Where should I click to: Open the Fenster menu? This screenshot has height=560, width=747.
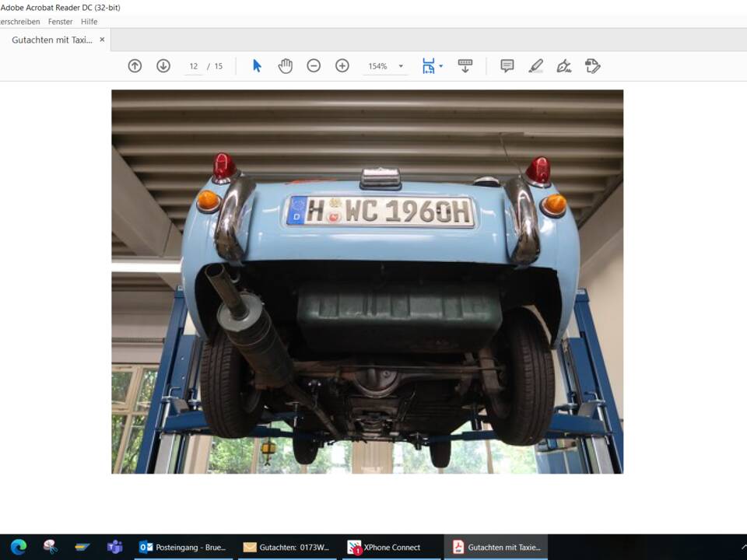[x=60, y=21]
